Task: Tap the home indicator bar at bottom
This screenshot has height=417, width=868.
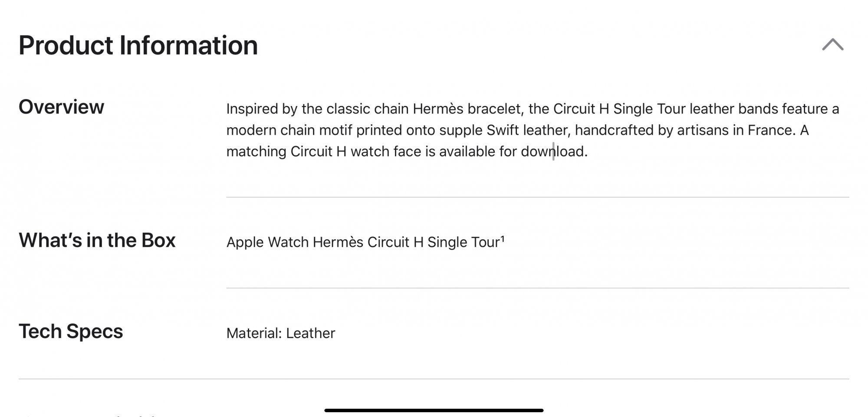Action: (434, 410)
